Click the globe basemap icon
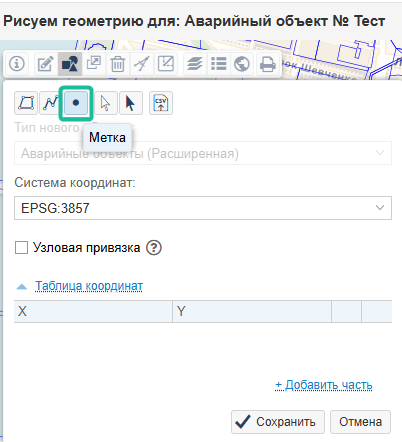This screenshot has height=442, width=402. click(x=242, y=63)
